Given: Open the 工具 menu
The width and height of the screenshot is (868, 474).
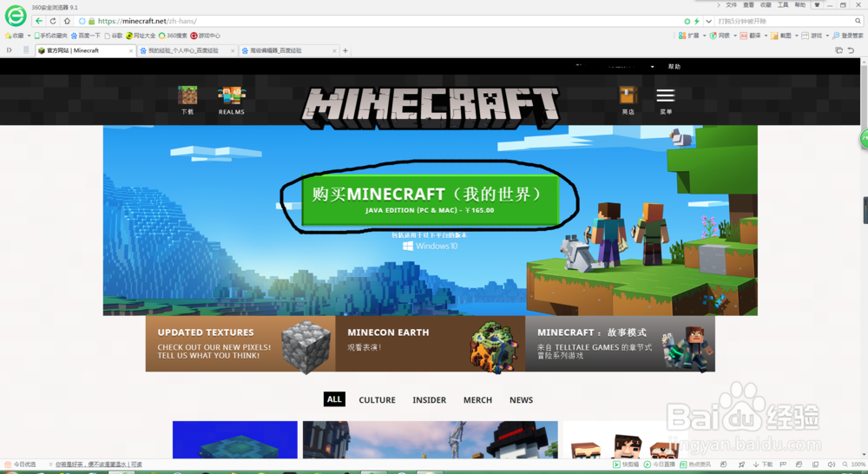Looking at the screenshot, I should tap(783, 5).
